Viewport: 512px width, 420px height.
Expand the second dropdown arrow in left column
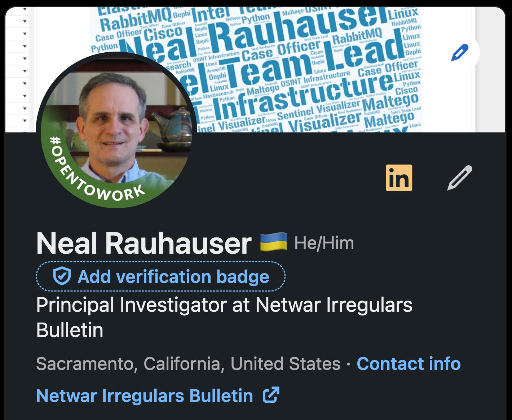[x=25, y=21]
